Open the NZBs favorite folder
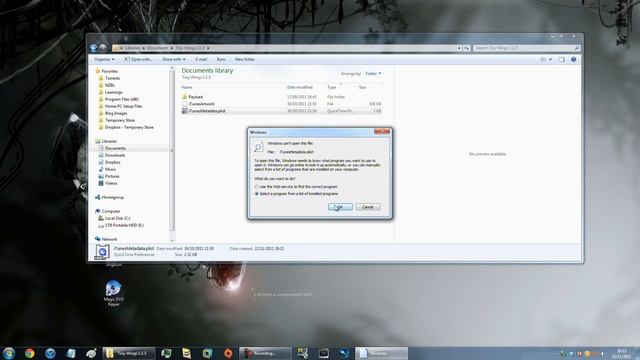This screenshot has height=360, width=640. pos(109,85)
